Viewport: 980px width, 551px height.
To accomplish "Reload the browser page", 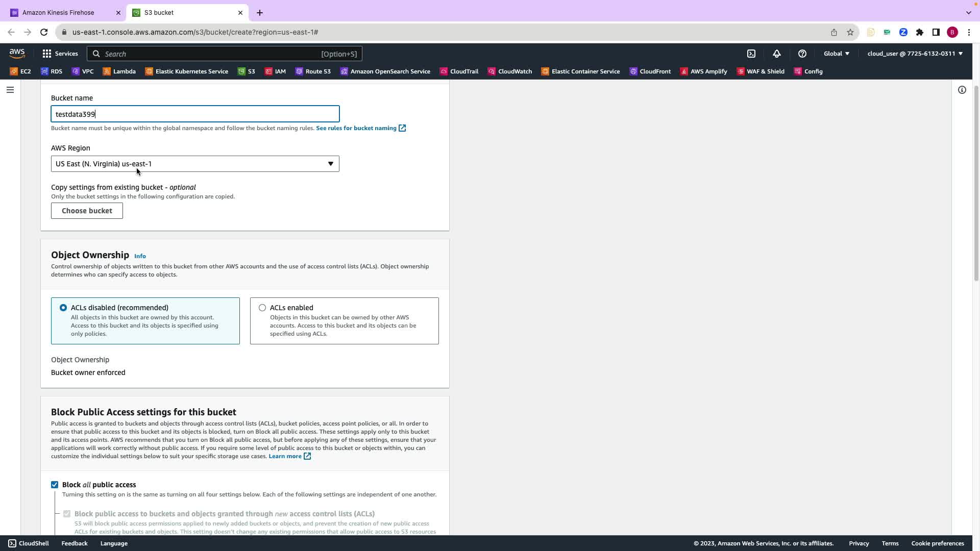I will [x=44, y=32].
